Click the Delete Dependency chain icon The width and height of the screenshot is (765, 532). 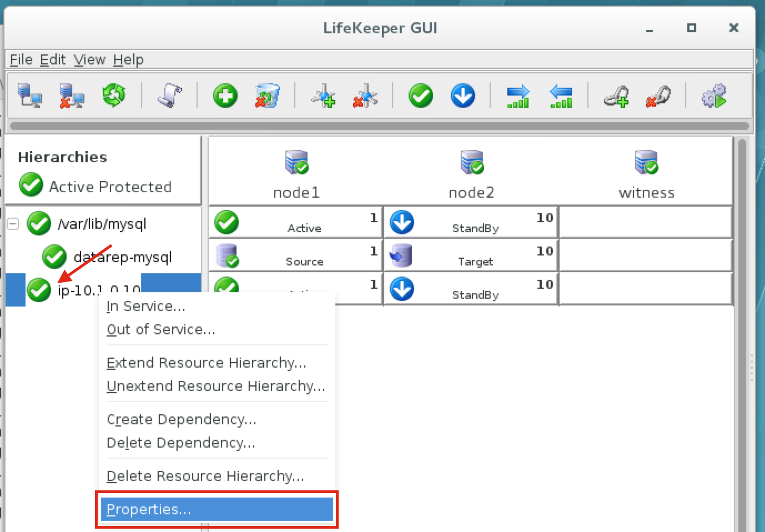coord(658,96)
